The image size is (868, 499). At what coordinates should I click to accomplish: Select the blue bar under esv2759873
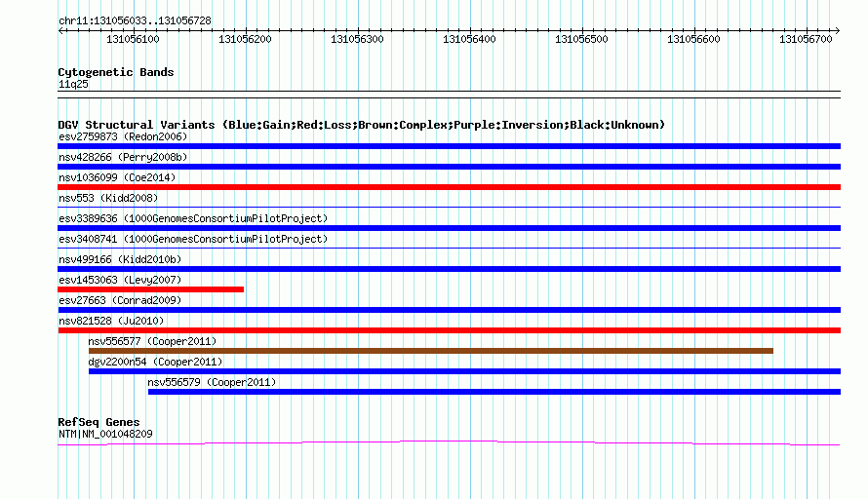tap(449, 146)
